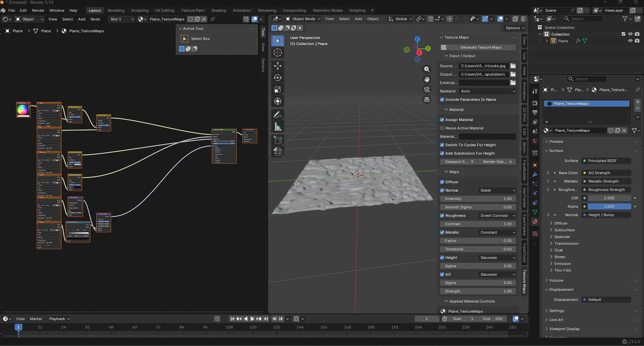Image resolution: width=644 pixels, height=346 pixels.
Task: Open Roughness Invert Contrast dropdown
Action: point(497,216)
